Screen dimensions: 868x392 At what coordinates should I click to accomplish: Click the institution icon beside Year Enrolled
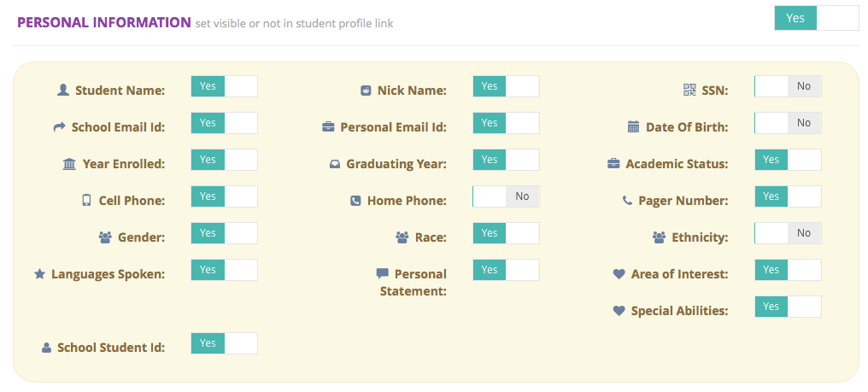pyautogui.click(x=70, y=163)
